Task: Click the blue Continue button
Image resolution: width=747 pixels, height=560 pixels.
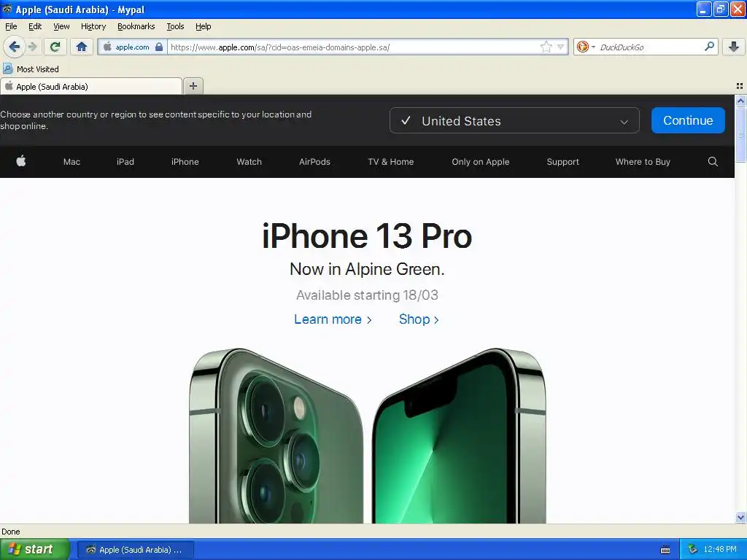Action: [688, 120]
